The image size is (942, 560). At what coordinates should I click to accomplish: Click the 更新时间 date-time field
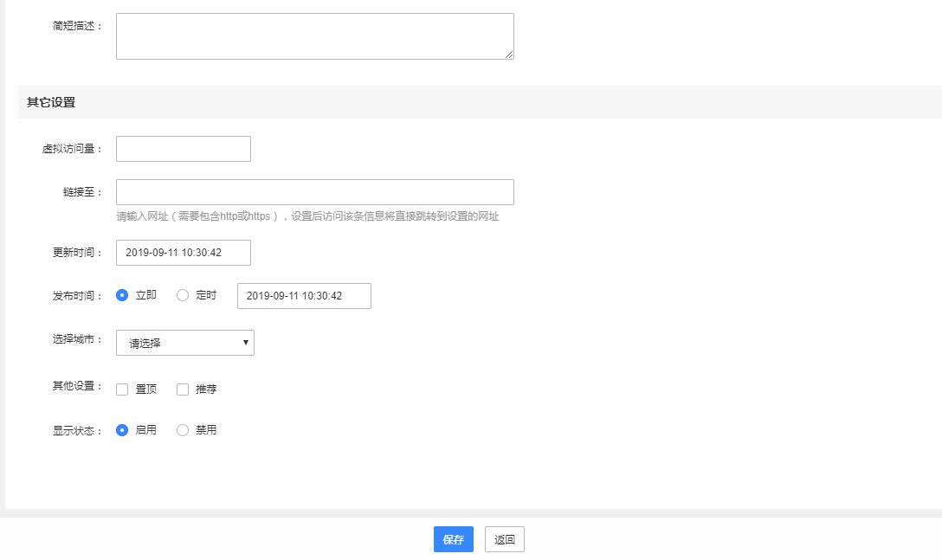(184, 253)
